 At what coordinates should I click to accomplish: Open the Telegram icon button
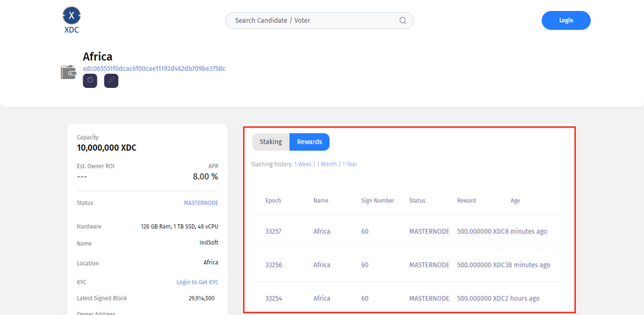click(x=90, y=81)
